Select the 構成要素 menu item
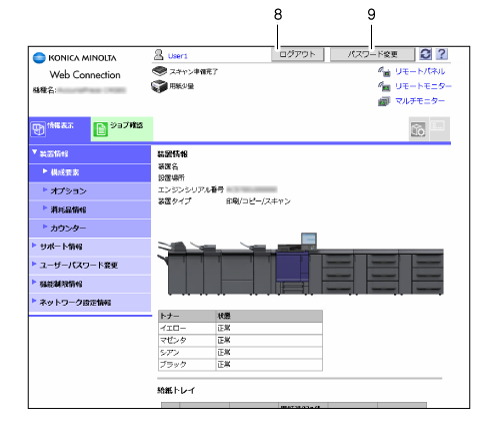This screenshot has width=500, height=434. click(90, 173)
